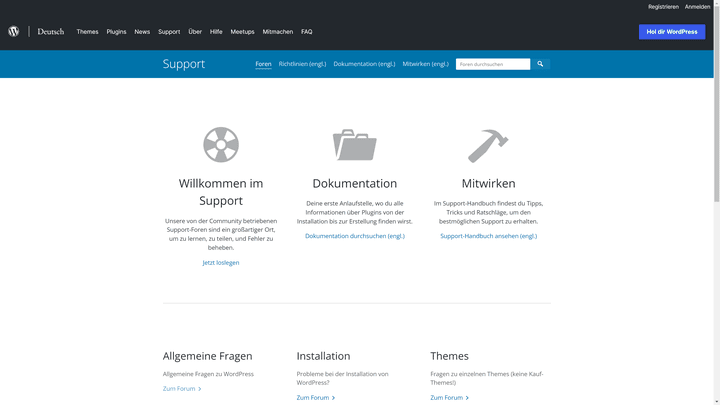720x405 pixels.
Task: Click the Support heading in blue bar
Action: pos(184,64)
